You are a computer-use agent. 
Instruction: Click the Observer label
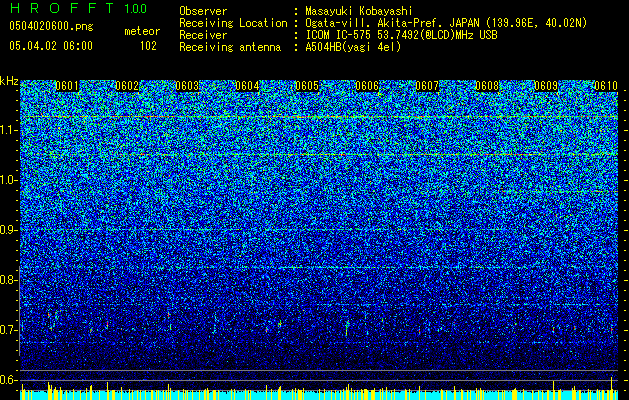[x=203, y=11]
